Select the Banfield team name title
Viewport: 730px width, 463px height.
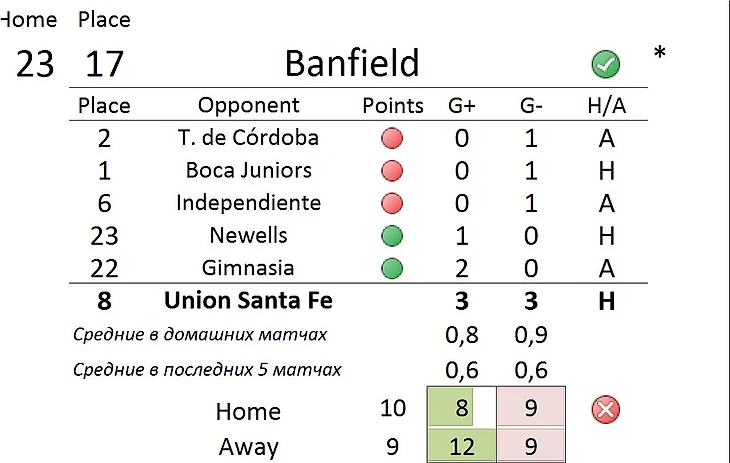tap(352, 64)
